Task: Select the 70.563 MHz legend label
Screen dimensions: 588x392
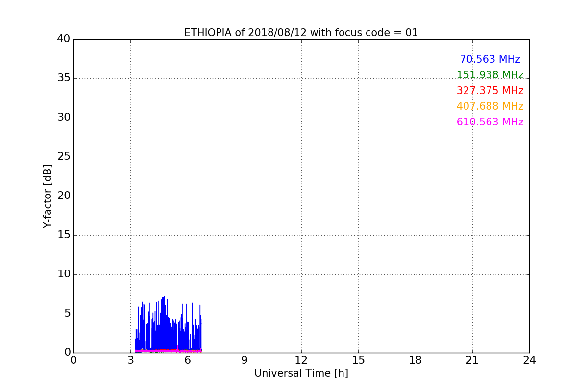Action: click(x=490, y=59)
